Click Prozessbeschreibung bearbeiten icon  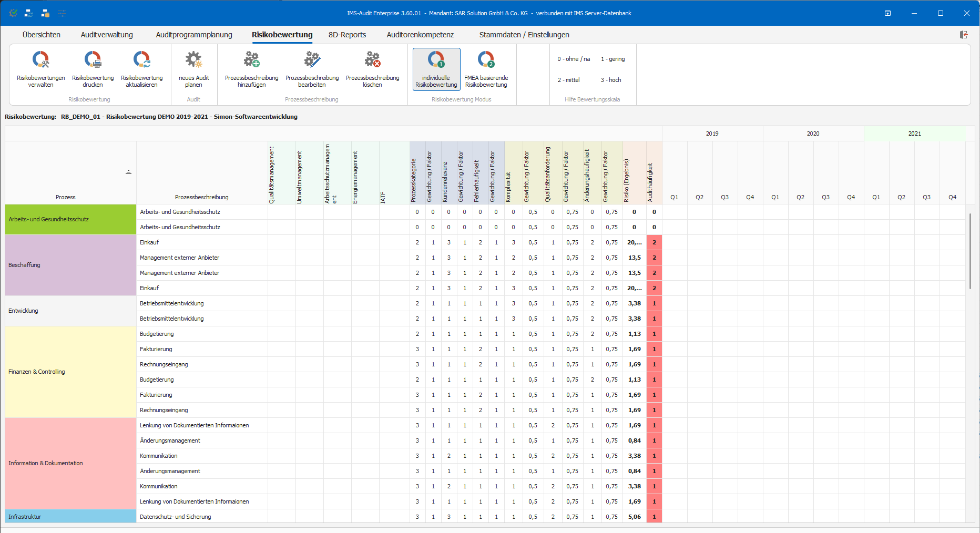312,69
